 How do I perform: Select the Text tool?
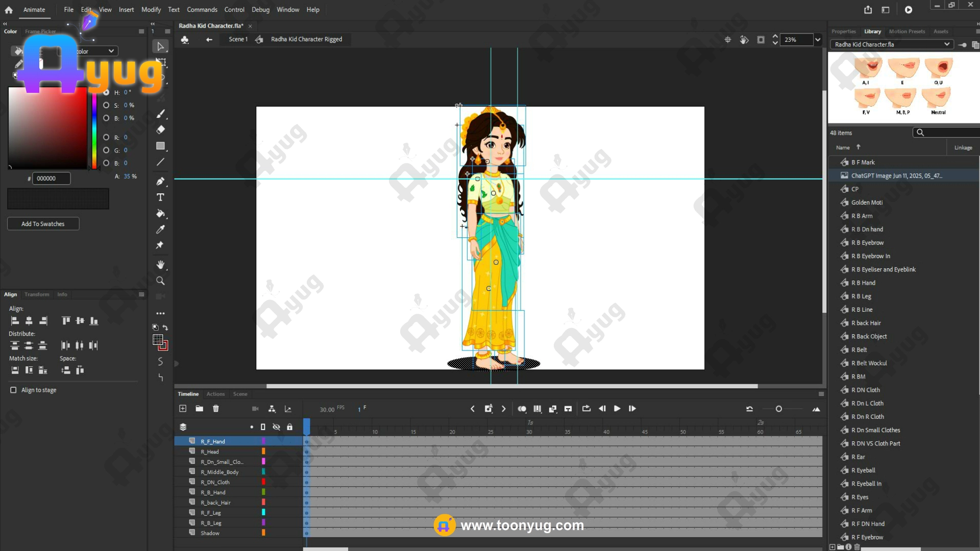point(160,197)
